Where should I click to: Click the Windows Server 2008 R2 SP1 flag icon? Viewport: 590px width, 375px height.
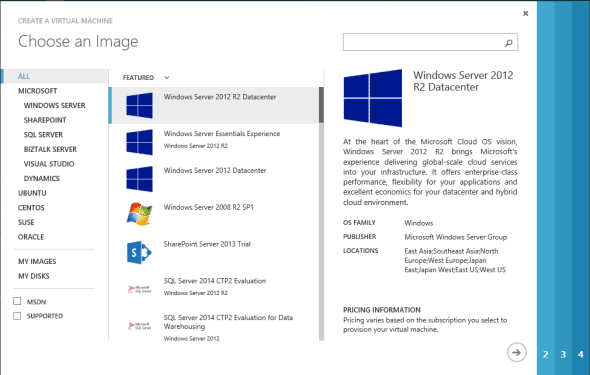139,214
